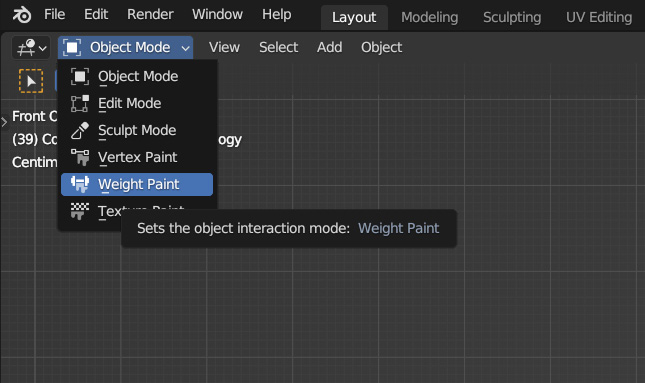Switch to the Modeling workspace tab
The image size is (645, 383).
point(429,17)
